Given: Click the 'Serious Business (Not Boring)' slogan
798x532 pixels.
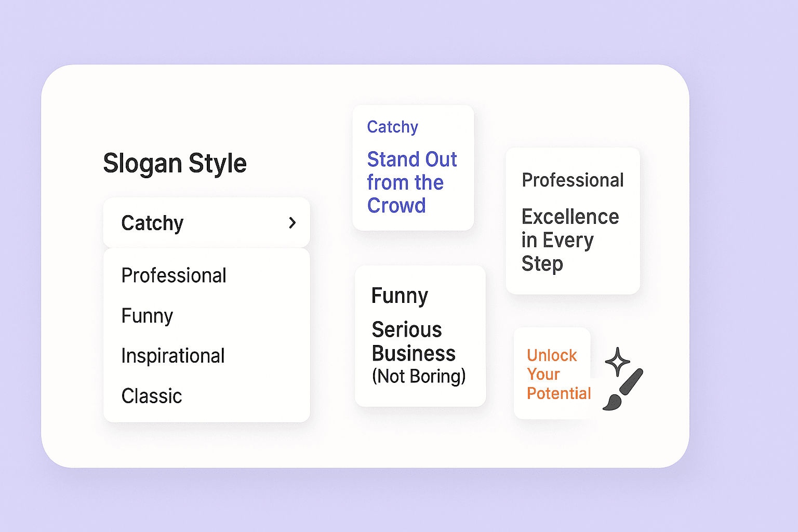Looking at the screenshot, I should click(419, 352).
